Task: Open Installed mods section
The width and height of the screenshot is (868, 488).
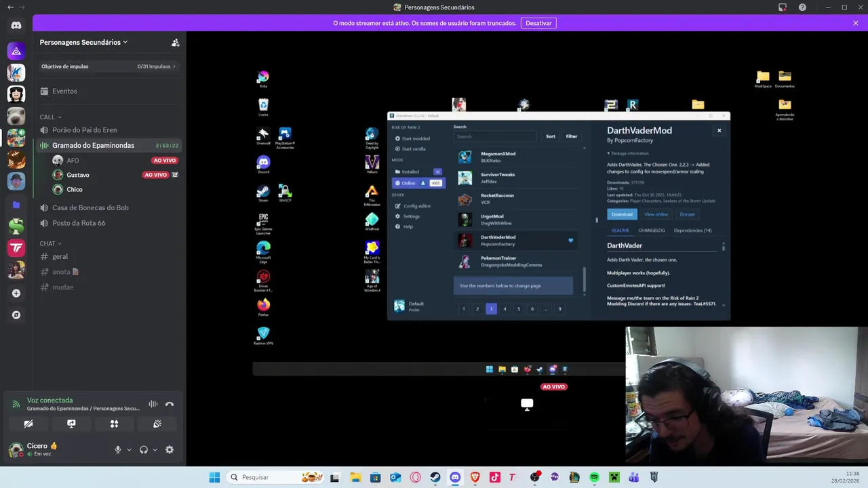Action: 418,171
